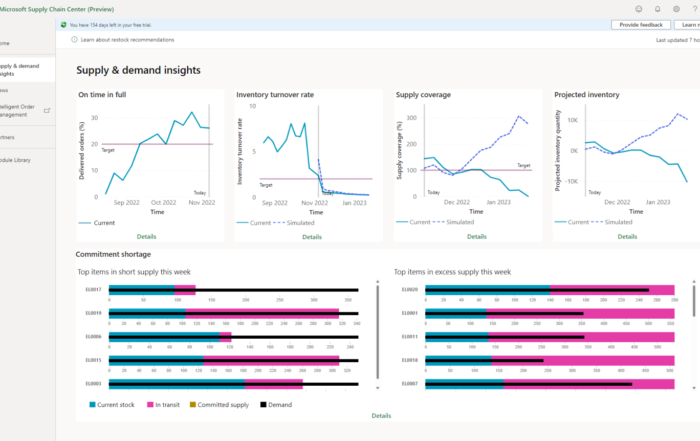Screen dimensions: 700x441
Task: Click Top items in short supply this week
Action: click(x=134, y=272)
